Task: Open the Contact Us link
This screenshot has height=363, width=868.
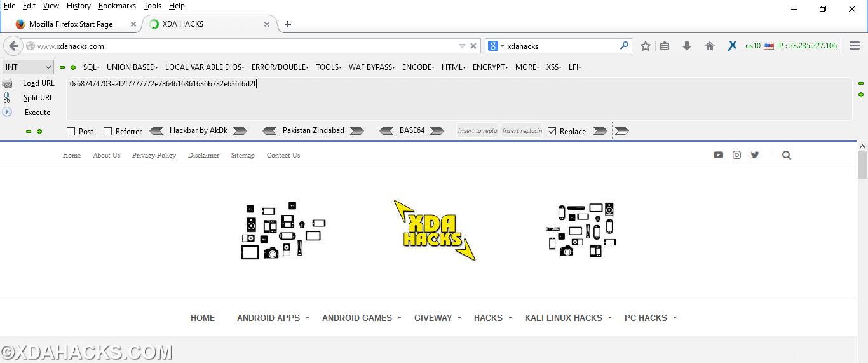Action: click(283, 155)
